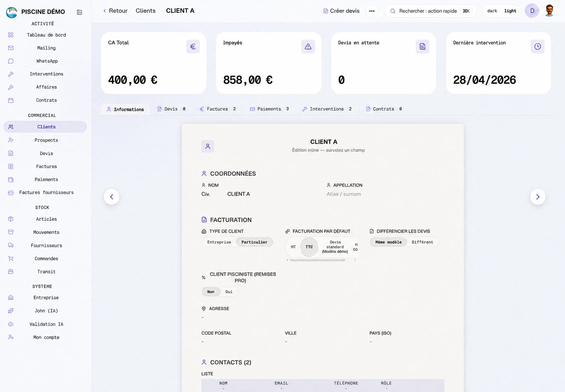Set client pisciniste to Oui
The height and width of the screenshot is (392, 565).
[x=229, y=292]
